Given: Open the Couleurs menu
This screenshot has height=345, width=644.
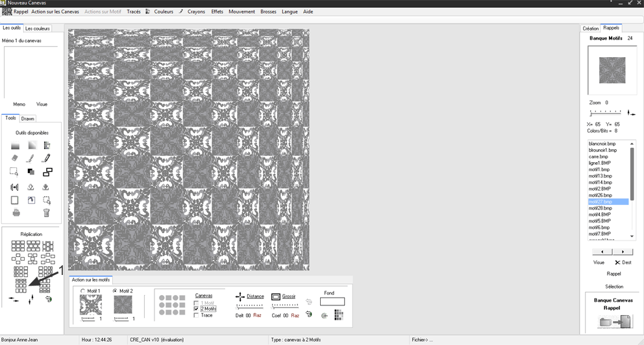Looking at the screenshot, I should [163, 12].
